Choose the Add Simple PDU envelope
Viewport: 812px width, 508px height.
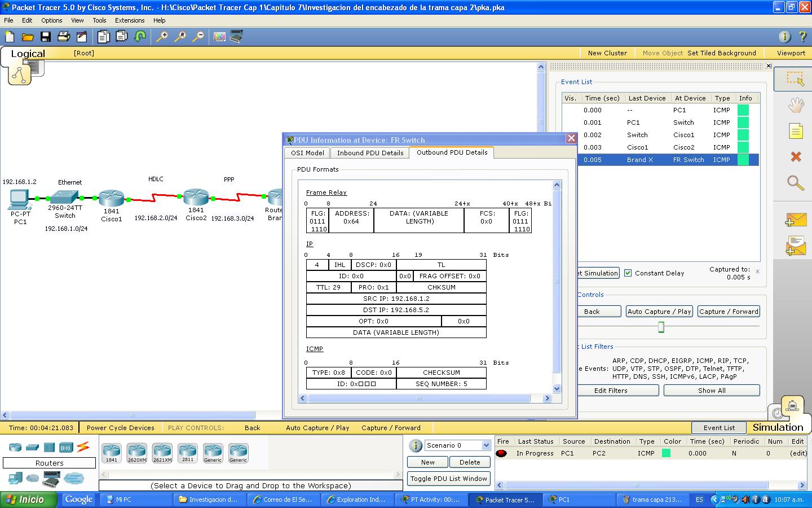click(796, 220)
